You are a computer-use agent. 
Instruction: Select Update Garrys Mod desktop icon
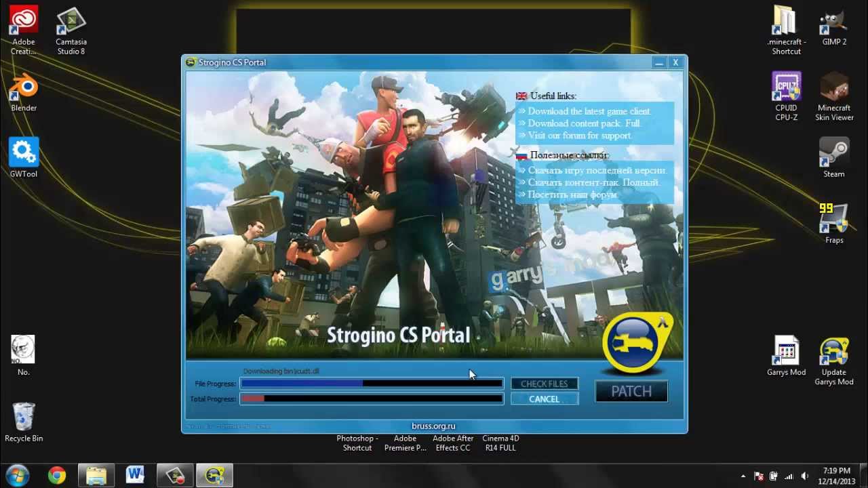[x=834, y=361]
